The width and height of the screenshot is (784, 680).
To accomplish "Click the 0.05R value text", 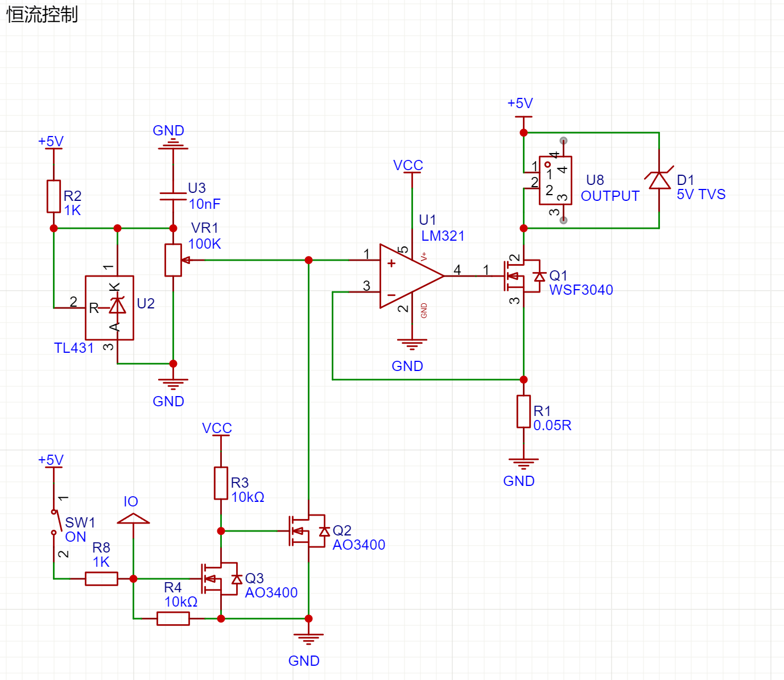I will pyautogui.click(x=552, y=426).
